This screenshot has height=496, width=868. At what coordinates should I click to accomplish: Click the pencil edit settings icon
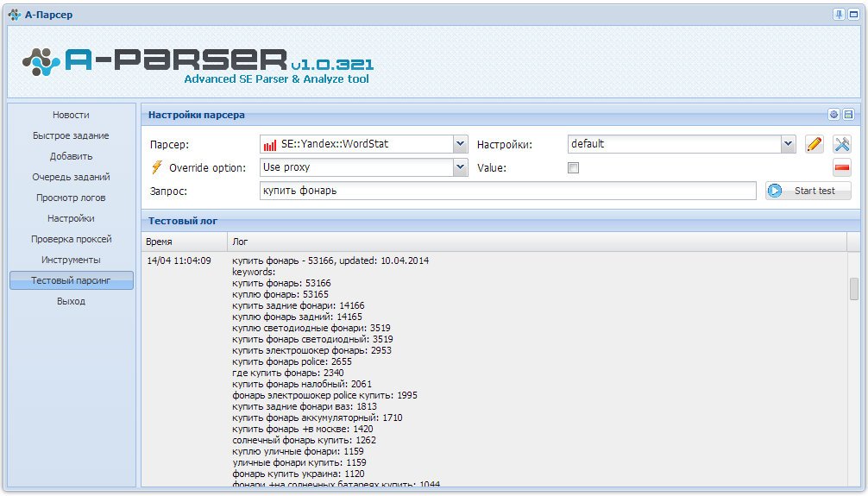(x=814, y=144)
